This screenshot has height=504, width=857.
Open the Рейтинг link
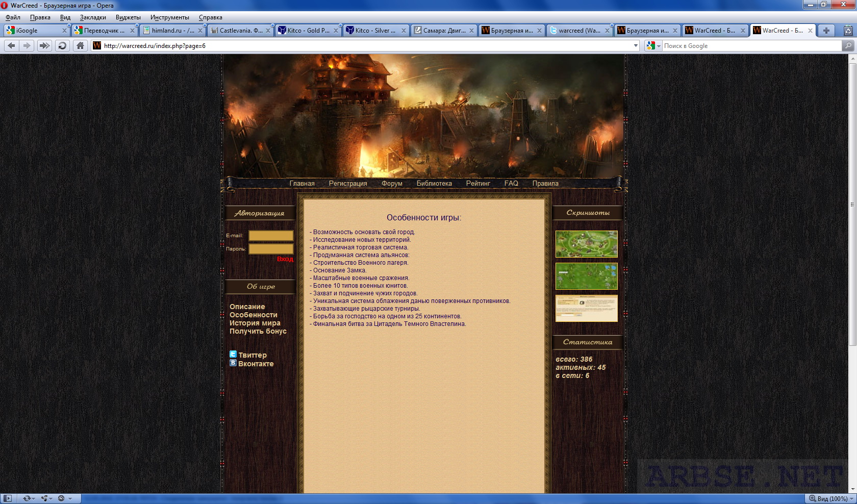pyautogui.click(x=478, y=183)
